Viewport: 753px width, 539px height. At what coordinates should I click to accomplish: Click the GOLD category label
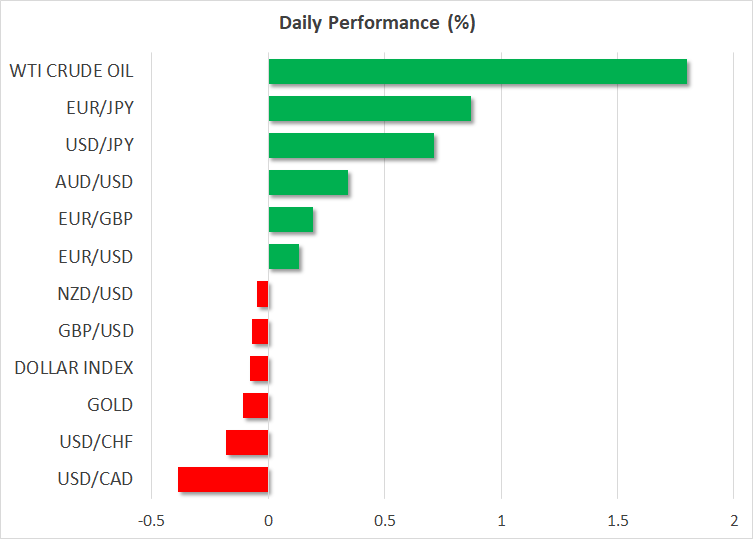point(110,405)
